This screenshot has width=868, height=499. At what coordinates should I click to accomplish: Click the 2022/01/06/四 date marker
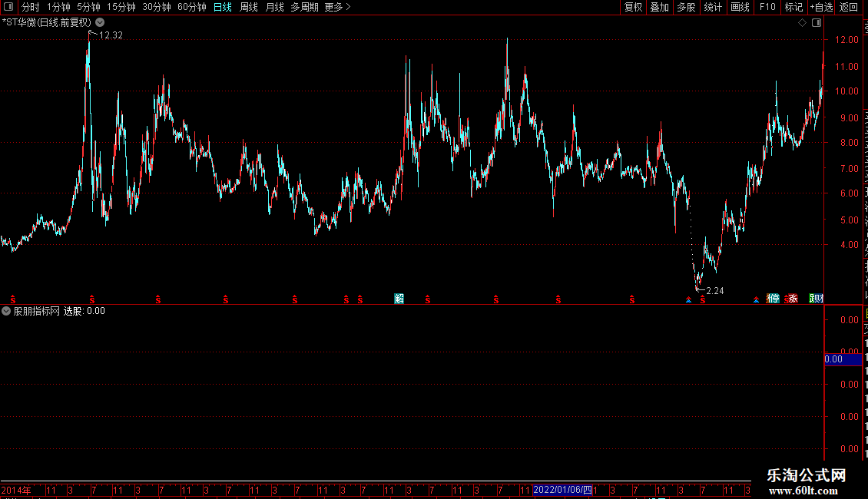coord(562,490)
